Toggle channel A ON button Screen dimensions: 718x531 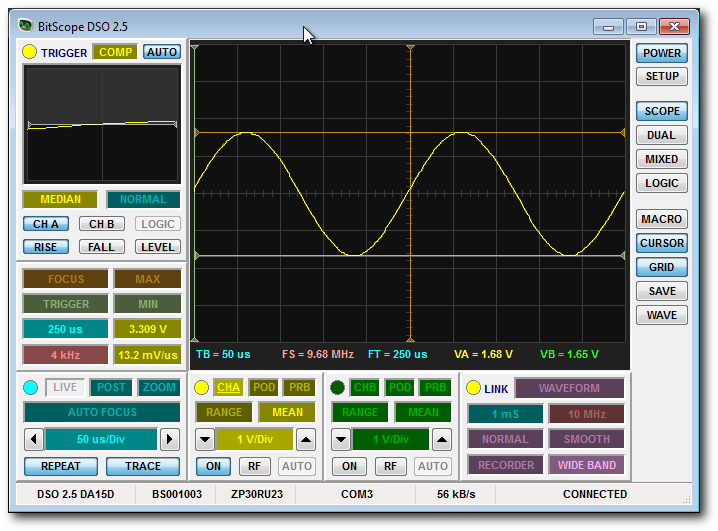pos(212,466)
